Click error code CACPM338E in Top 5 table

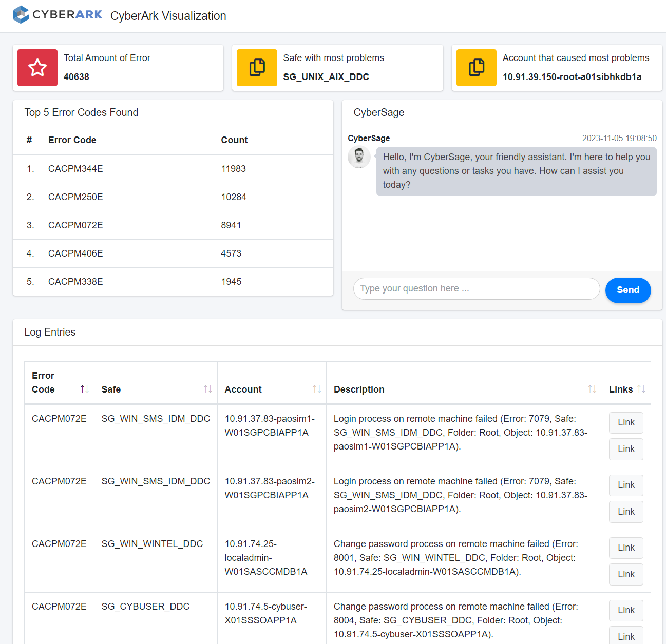coord(75,282)
